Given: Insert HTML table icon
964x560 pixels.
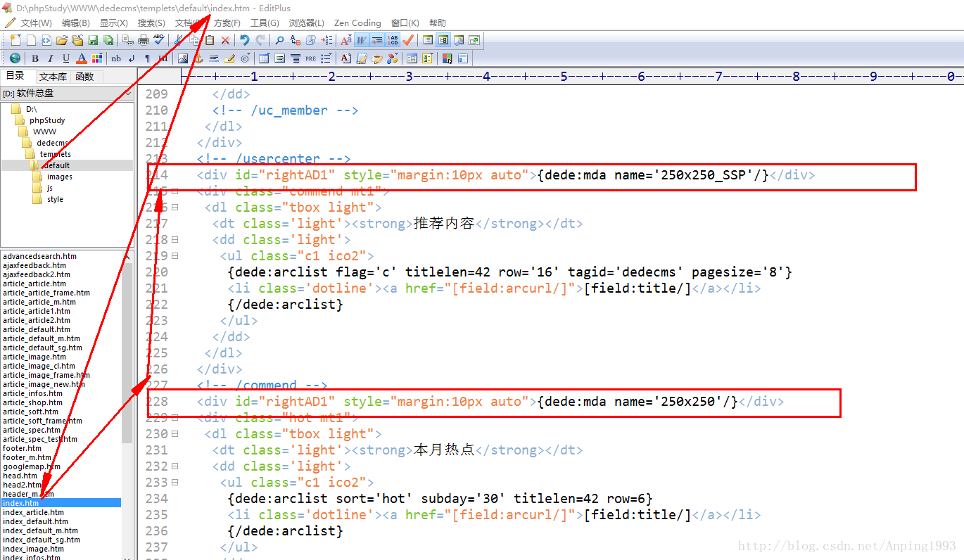Looking at the screenshot, I should (x=263, y=58).
